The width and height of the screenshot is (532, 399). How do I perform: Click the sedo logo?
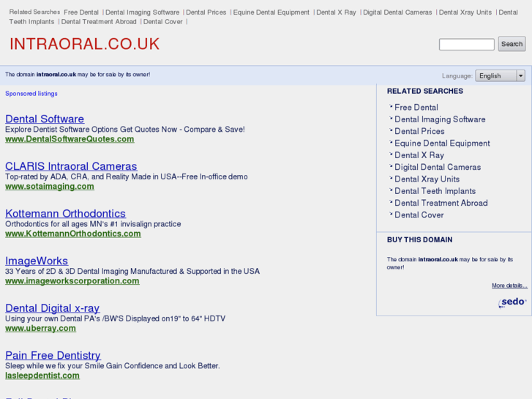512,302
